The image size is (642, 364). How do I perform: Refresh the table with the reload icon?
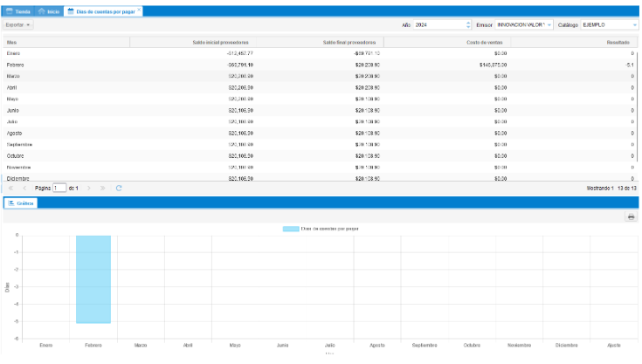119,188
